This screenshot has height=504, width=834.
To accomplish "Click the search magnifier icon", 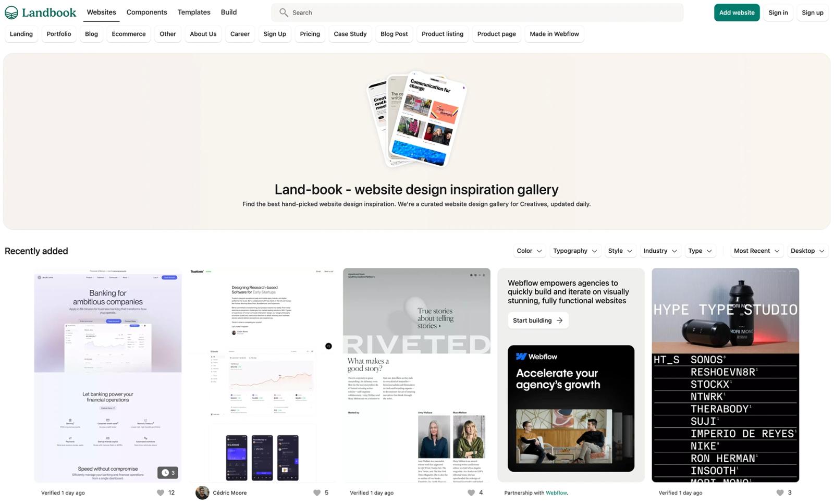I will click(x=284, y=13).
